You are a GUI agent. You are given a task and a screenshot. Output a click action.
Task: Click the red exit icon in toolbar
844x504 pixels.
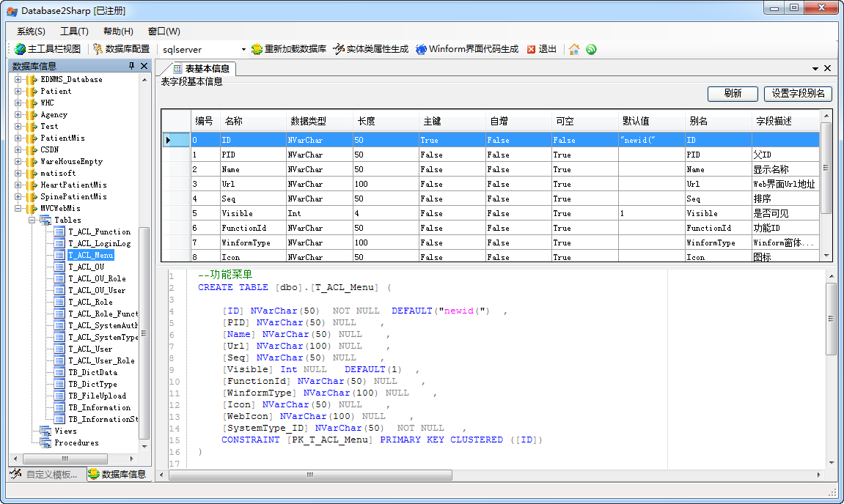point(532,50)
